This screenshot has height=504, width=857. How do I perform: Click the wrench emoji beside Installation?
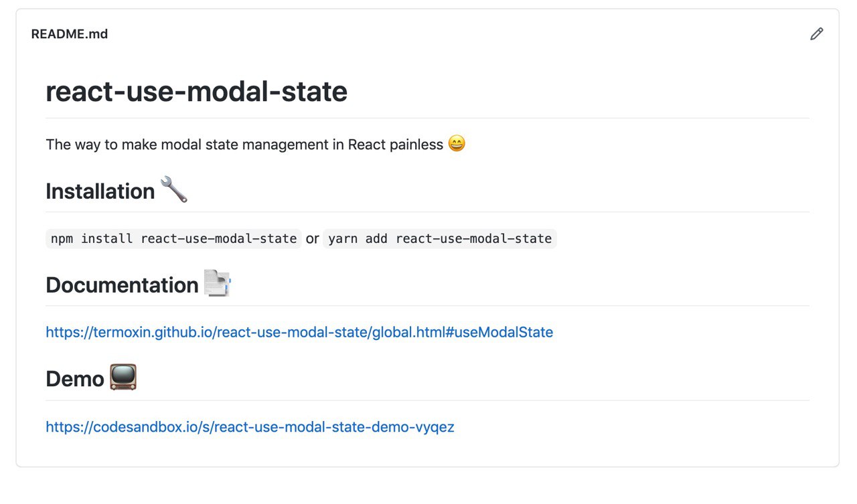tap(174, 189)
